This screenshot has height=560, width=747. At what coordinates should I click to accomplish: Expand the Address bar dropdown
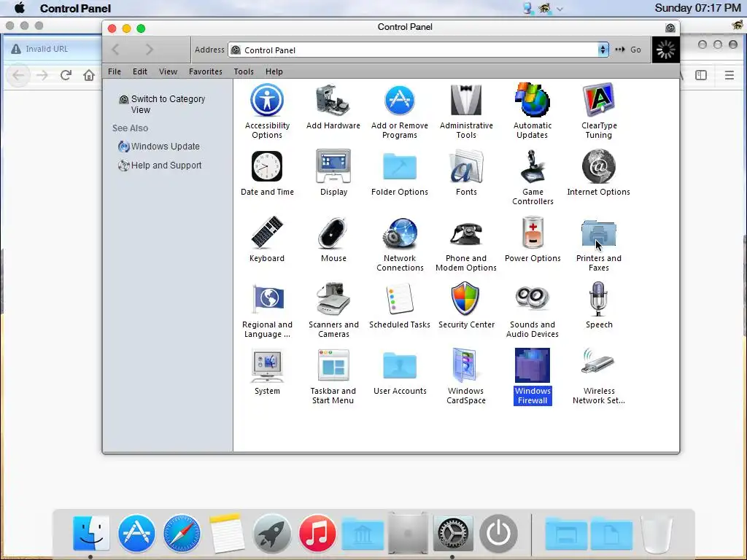tap(603, 50)
